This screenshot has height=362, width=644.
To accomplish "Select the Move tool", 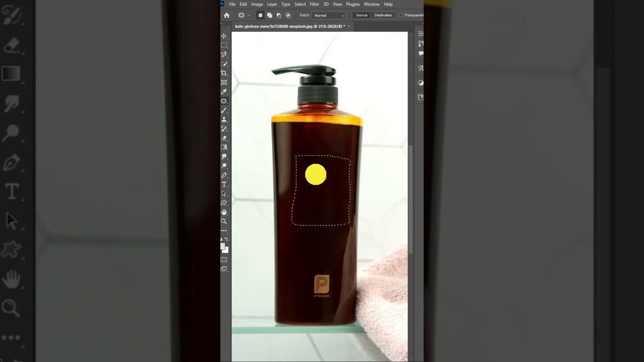I will click(224, 36).
